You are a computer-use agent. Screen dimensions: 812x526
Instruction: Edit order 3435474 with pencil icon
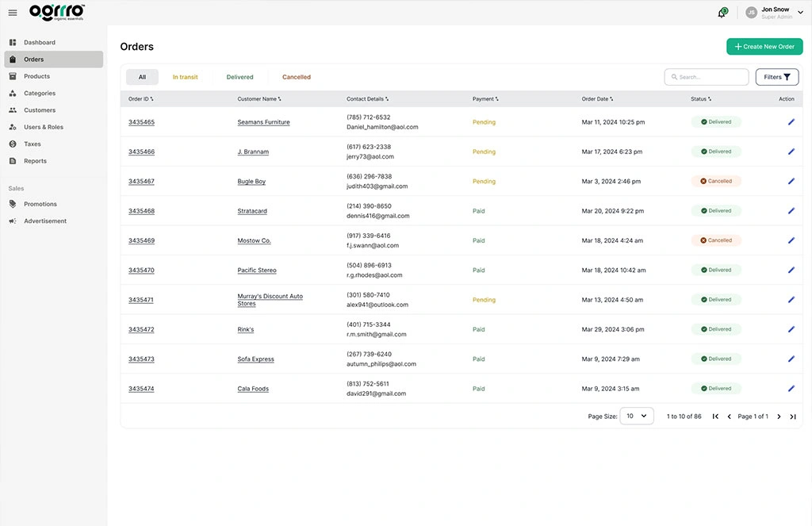791,388
